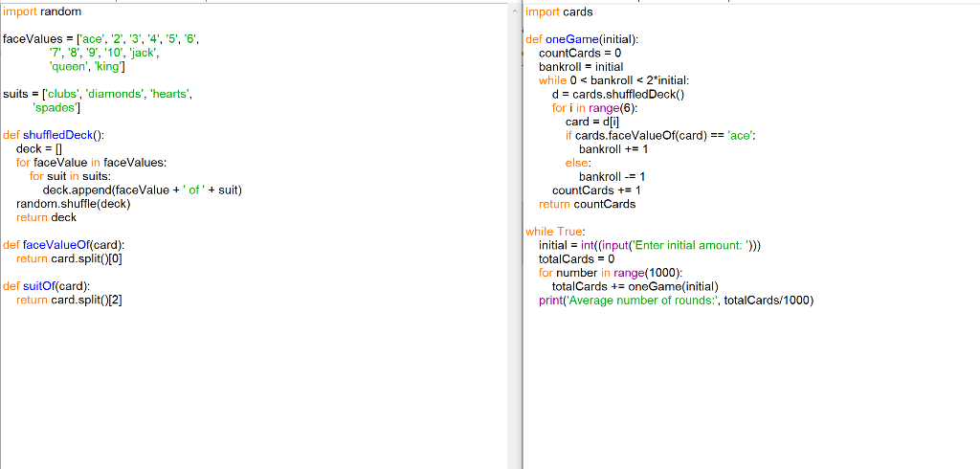Click the 'totalCards = 0' line

click(577, 259)
